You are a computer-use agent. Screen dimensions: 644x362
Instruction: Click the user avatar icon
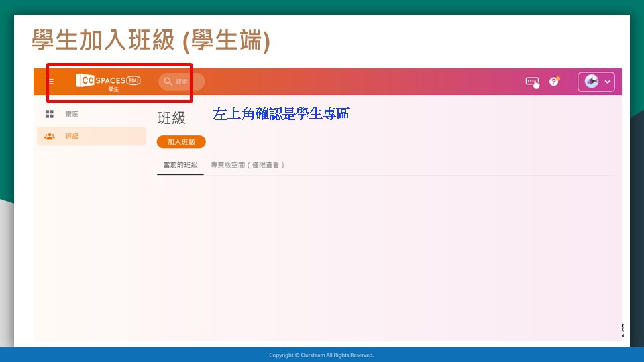click(591, 82)
